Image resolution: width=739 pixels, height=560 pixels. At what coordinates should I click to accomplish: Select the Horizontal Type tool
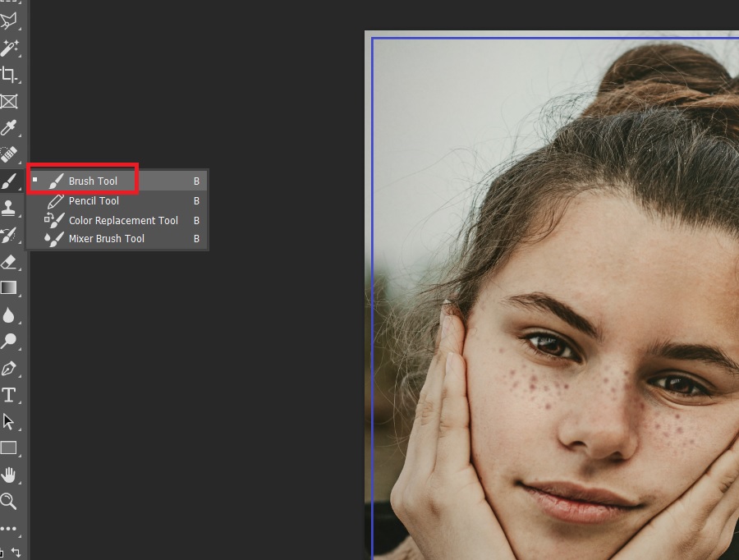(x=9, y=395)
